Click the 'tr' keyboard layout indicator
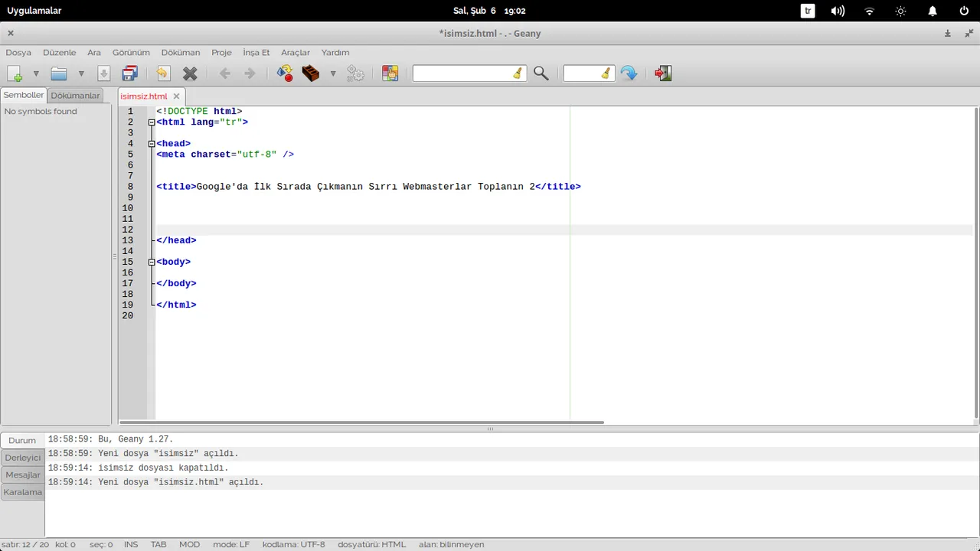 pos(808,11)
